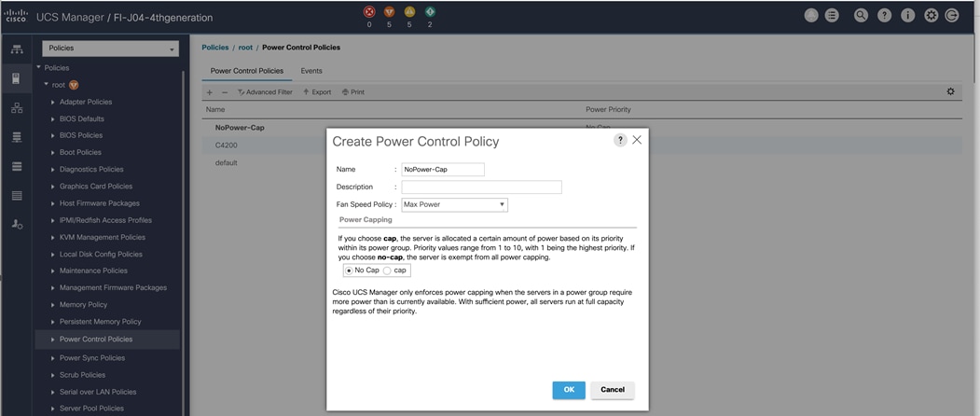This screenshot has width=980, height=416.
Task: Select the No Cap radio button
Action: pyautogui.click(x=349, y=270)
